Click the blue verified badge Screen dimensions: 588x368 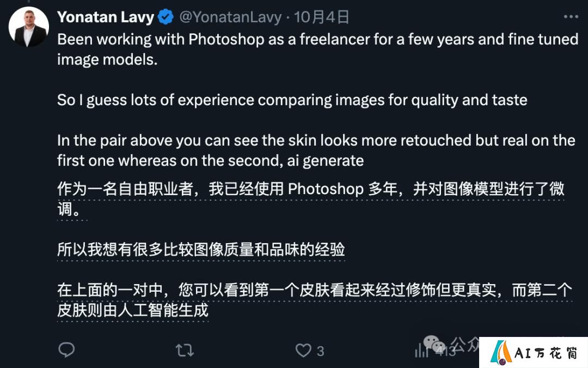(x=166, y=17)
